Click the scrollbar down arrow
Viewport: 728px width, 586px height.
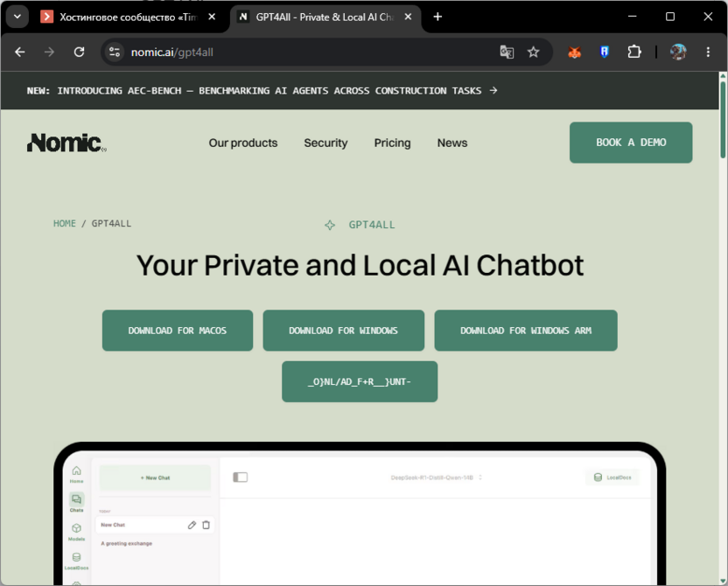(x=723, y=581)
